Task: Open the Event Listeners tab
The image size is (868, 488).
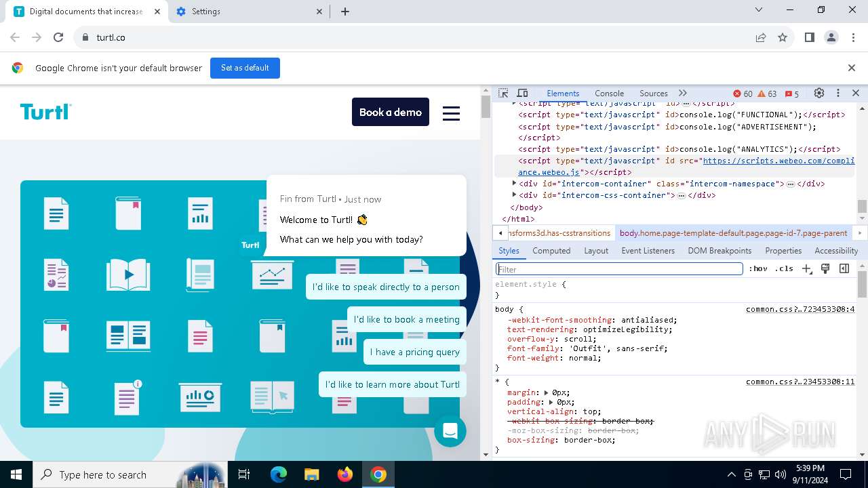Action: click(648, 251)
